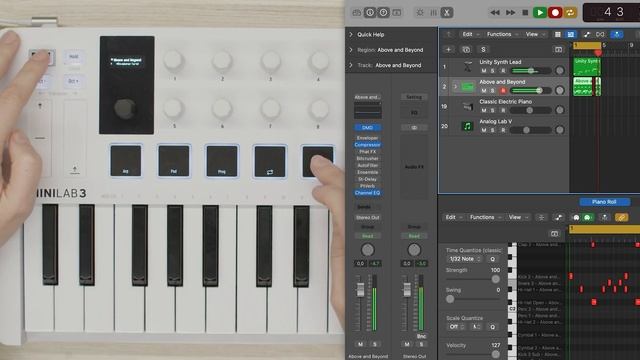Click the green Above and Beyond track icon

(x=467, y=87)
